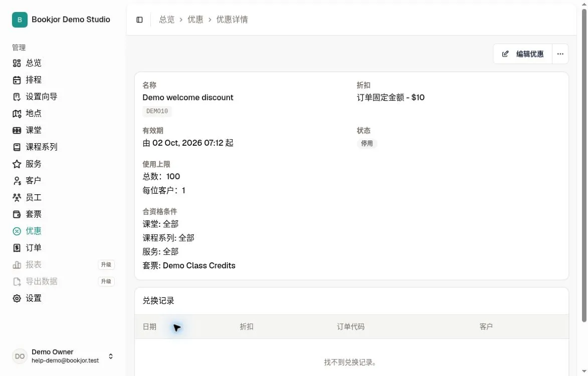Click the 找不到兑换记录 message

point(350,362)
